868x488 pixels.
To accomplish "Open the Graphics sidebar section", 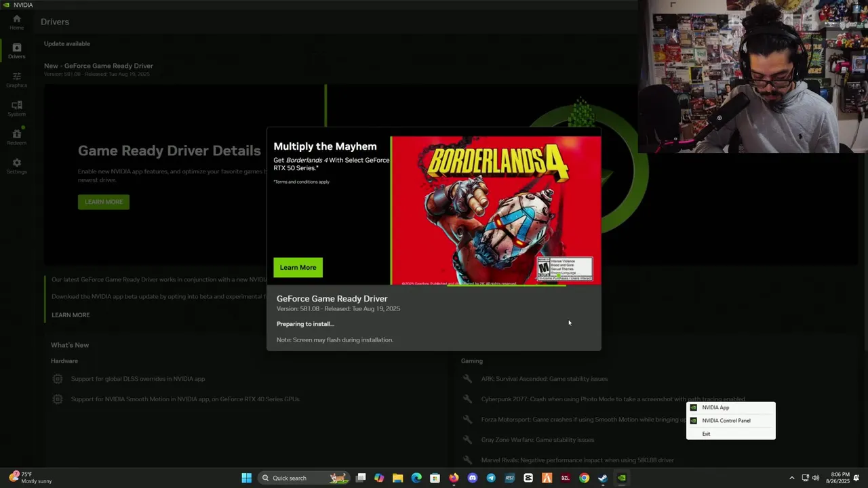I will pos(16,80).
